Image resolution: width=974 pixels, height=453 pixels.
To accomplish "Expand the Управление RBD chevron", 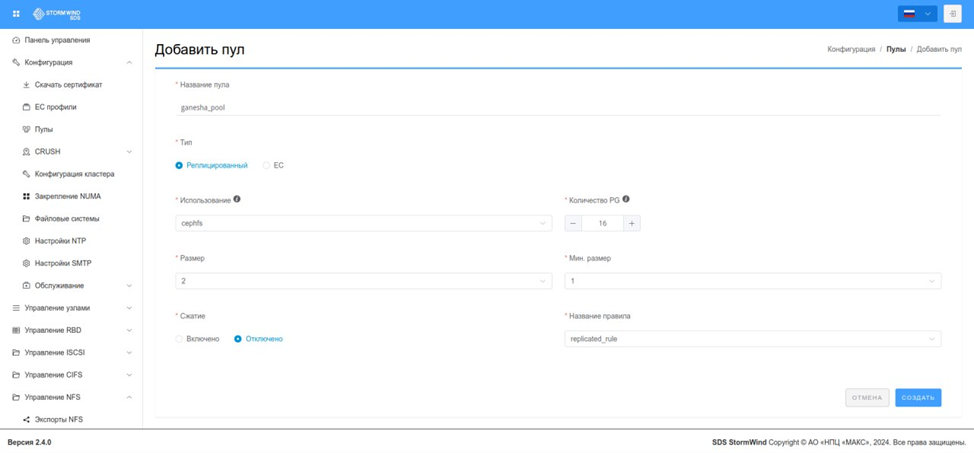I will (129, 331).
